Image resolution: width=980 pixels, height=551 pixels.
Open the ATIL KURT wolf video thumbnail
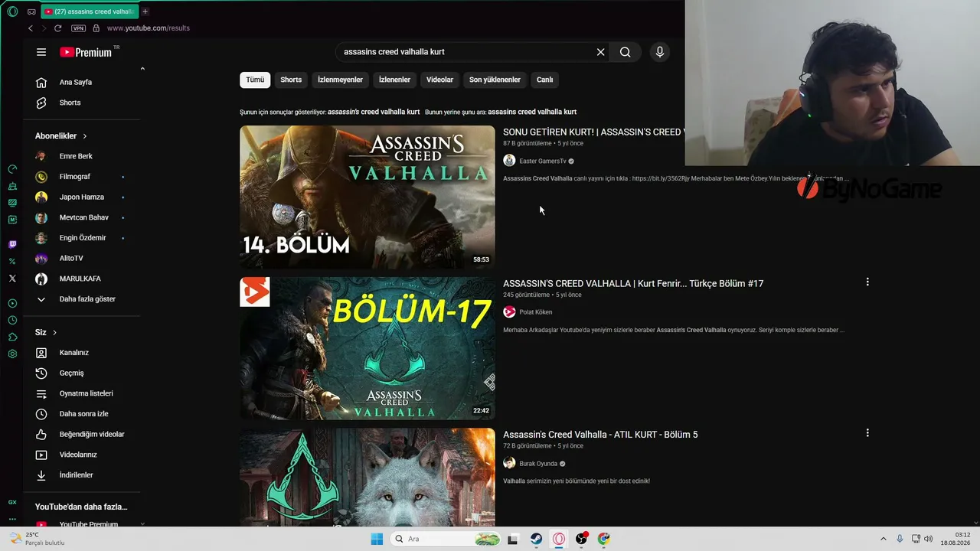[367, 477]
